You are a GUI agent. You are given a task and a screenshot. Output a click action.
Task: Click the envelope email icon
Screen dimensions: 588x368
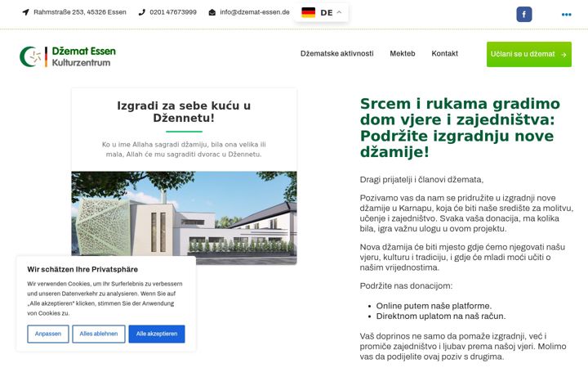click(212, 12)
